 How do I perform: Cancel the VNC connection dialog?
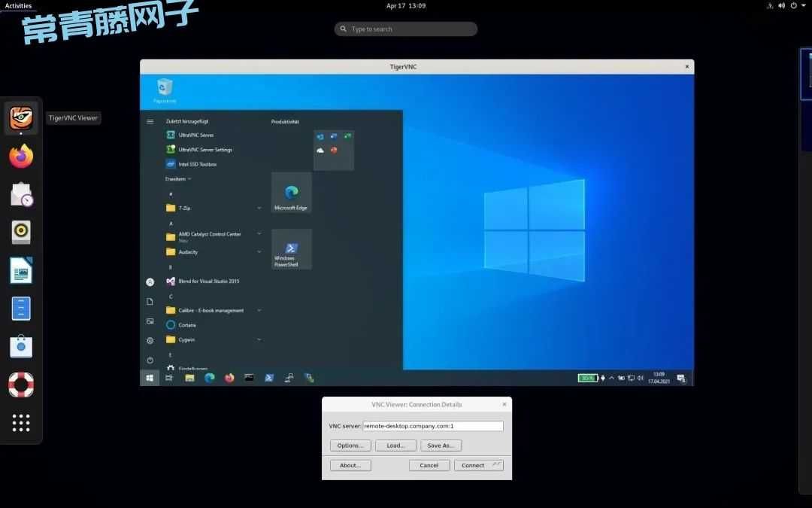(x=429, y=466)
